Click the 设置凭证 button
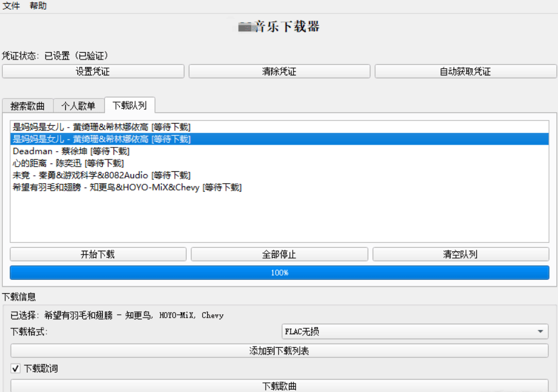 pyautogui.click(x=93, y=71)
